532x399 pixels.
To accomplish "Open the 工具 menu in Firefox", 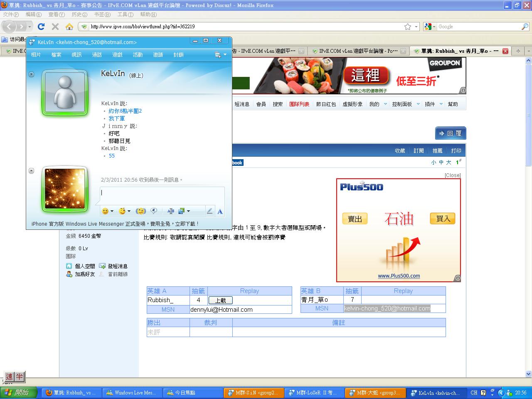I will pyautogui.click(x=126, y=14).
